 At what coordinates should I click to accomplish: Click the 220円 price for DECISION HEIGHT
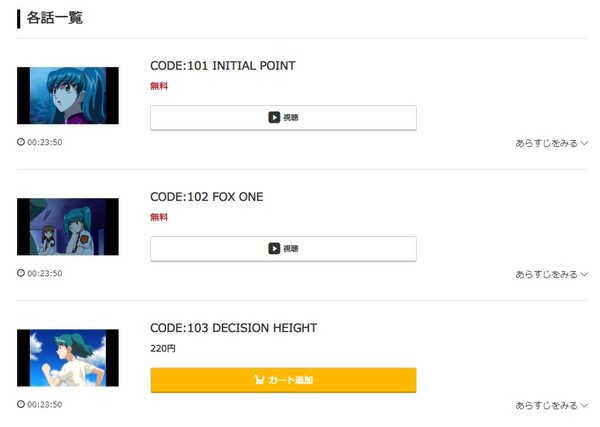(x=163, y=349)
